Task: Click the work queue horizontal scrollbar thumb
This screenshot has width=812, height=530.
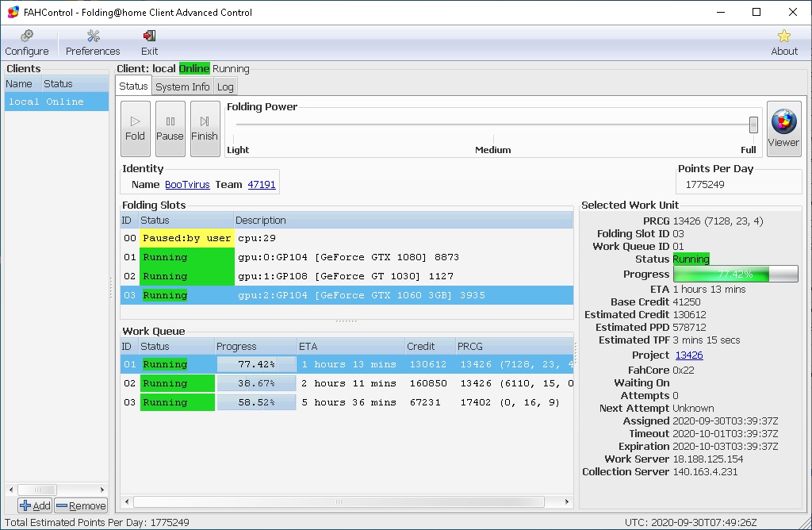Action: pos(339,501)
